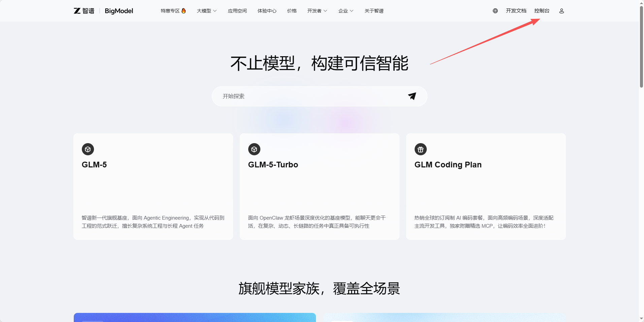644x322 pixels.
Task: Click the cube icon on GLM-5-Turbo card
Action: pyautogui.click(x=254, y=149)
